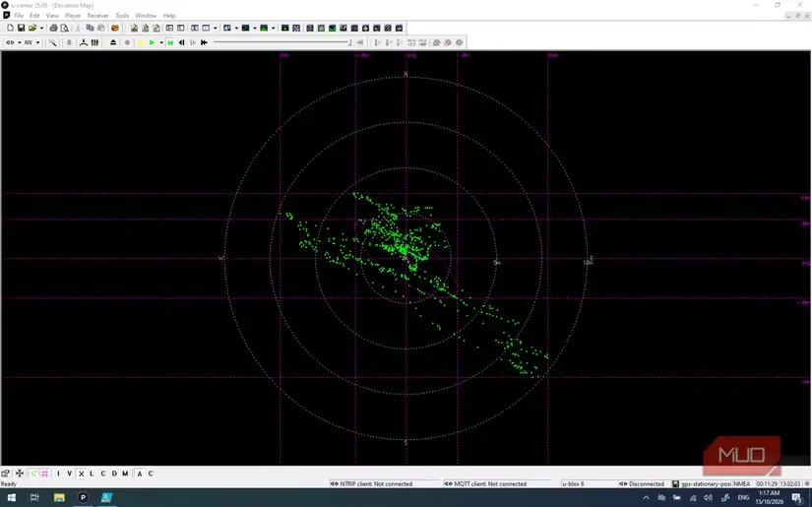Viewport: 812px width, 507px height.
Task: Toggle the L button in bottom toolbar
Action: 92,474
